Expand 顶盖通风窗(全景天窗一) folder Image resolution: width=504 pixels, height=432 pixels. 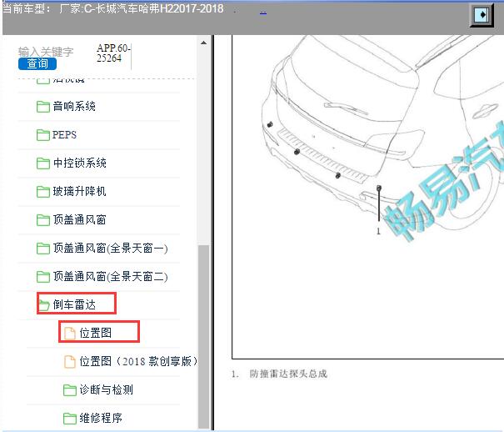[110, 248]
